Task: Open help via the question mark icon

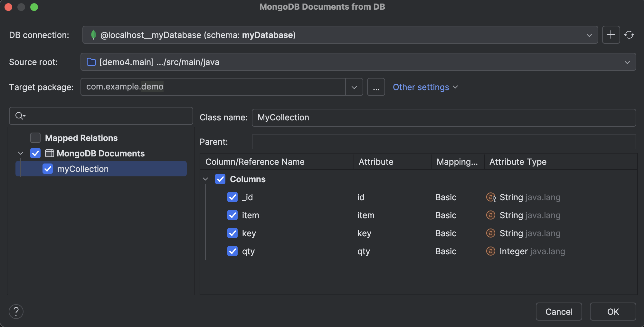Action: [x=16, y=311]
